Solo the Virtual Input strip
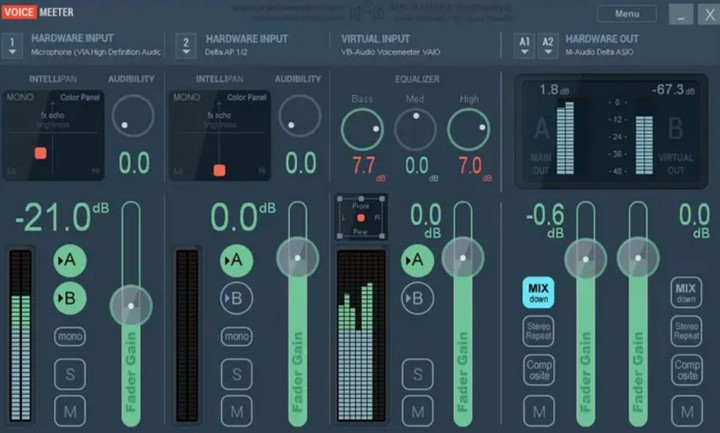This screenshot has height=433, width=720. (417, 374)
